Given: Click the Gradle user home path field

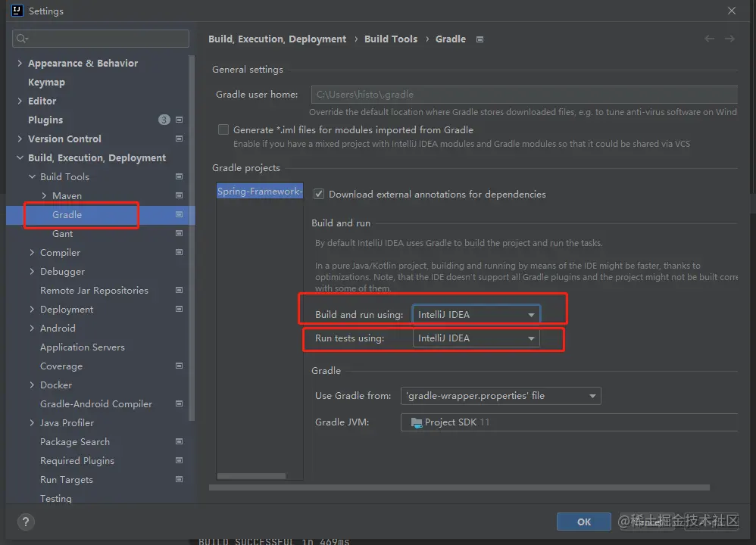Looking at the screenshot, I should point(524,95).
